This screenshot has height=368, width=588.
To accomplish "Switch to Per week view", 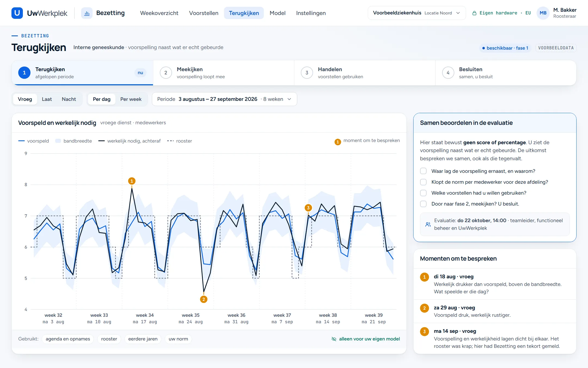I will (131, 99).
